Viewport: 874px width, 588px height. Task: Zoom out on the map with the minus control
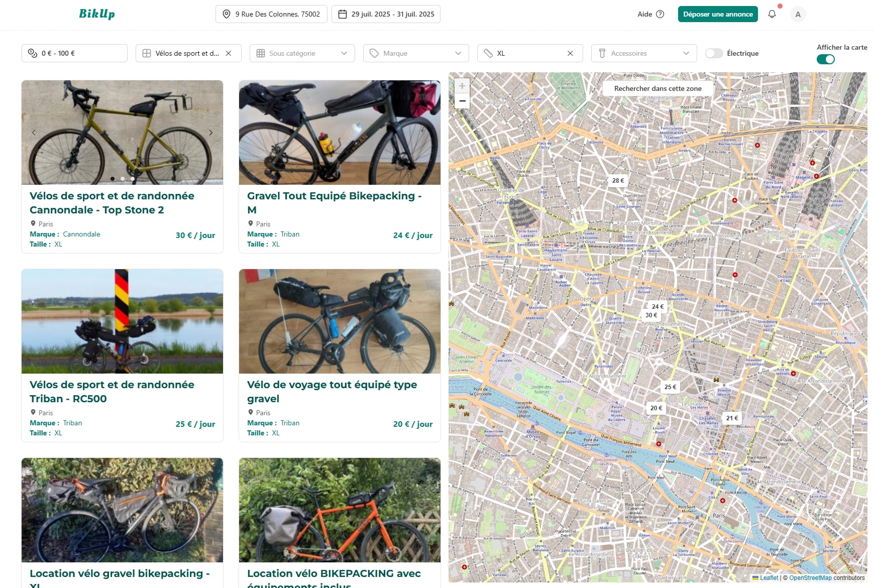pyautogui.click(x=462, y=100)
